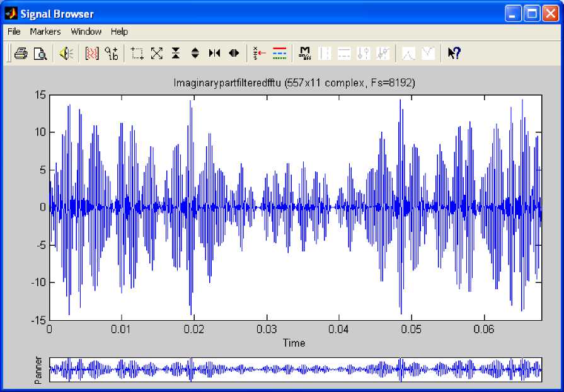Click inside the Panner waveform strip
Viewport: 564px width, 392px height.
295,370
